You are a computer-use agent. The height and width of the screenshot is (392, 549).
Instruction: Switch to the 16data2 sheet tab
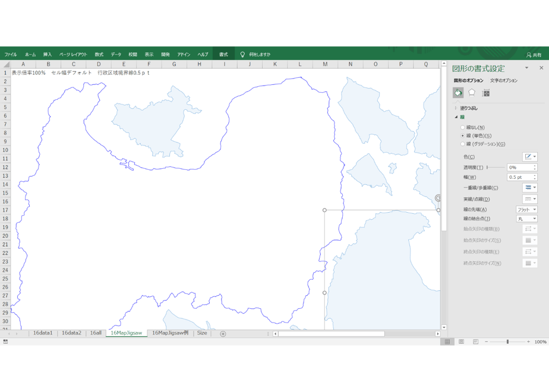click(71, 333)
